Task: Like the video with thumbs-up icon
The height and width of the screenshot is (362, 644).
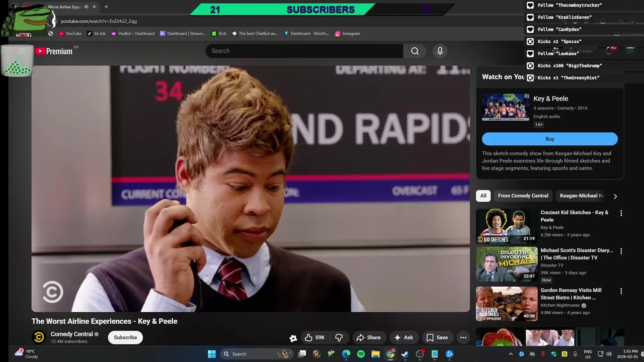Action: pyautogui.click(x=314, y=337)
